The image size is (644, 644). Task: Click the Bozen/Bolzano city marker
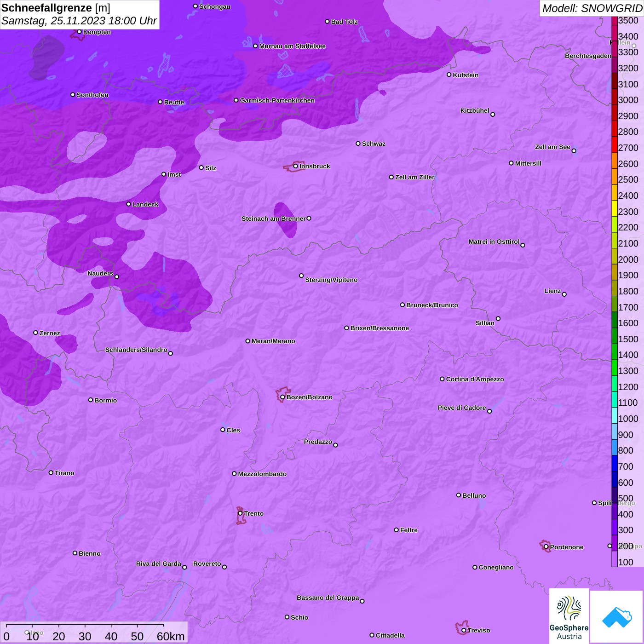(x=282, y=397)
